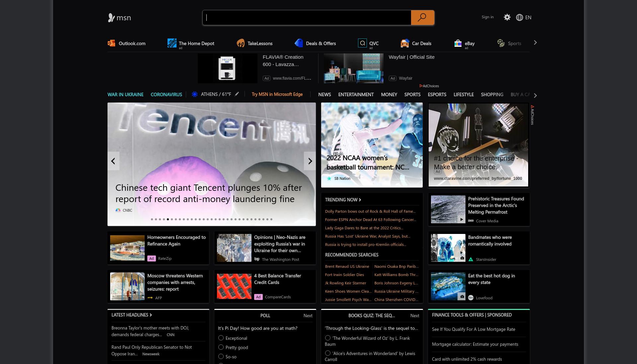Image resolution: width=637 pixels, height=364 pixels.
Task: Open the settings gear icon
Action: point(507,17)
